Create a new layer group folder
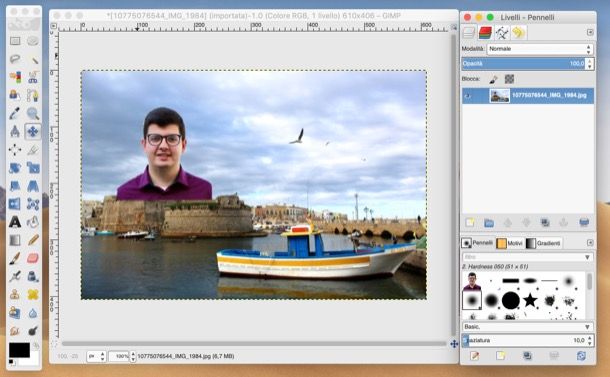 [x=489, y=223]
